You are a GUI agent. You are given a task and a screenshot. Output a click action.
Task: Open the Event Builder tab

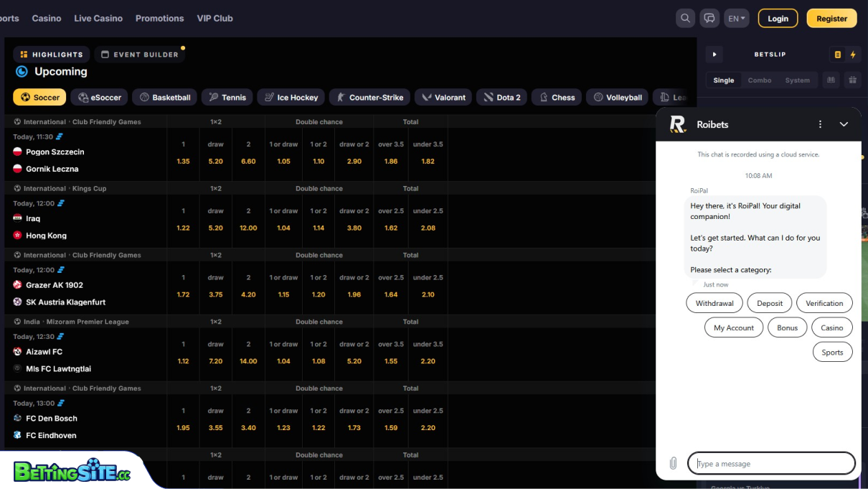(140, 55)
